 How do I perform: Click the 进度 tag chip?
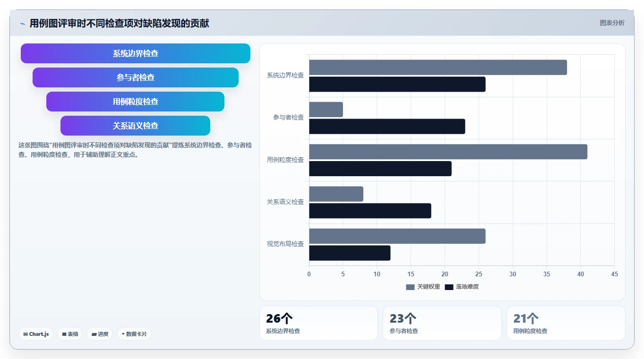tap(100, 334)
